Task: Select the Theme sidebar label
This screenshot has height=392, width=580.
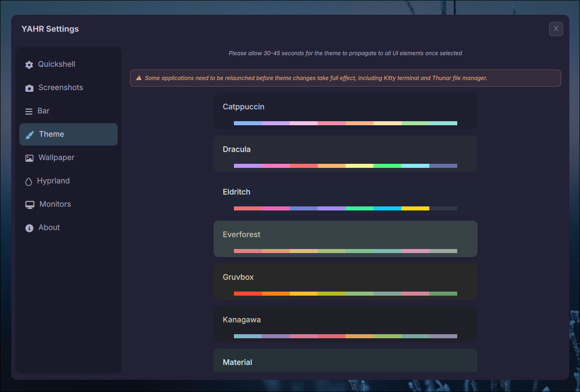Action: click(x=51, y=134)
